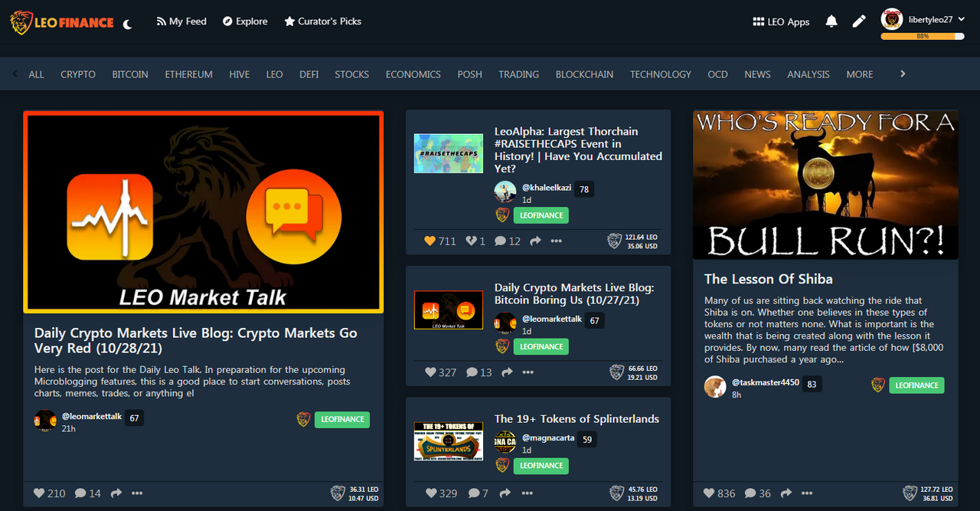Select the BITCOIN tag tab
Image resolution: width=980 pixels, height=511 pixels.
click(x=130, y=74)
